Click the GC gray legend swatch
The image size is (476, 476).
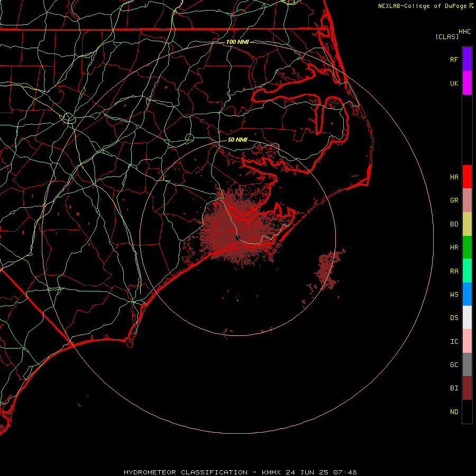coord(467,364)
